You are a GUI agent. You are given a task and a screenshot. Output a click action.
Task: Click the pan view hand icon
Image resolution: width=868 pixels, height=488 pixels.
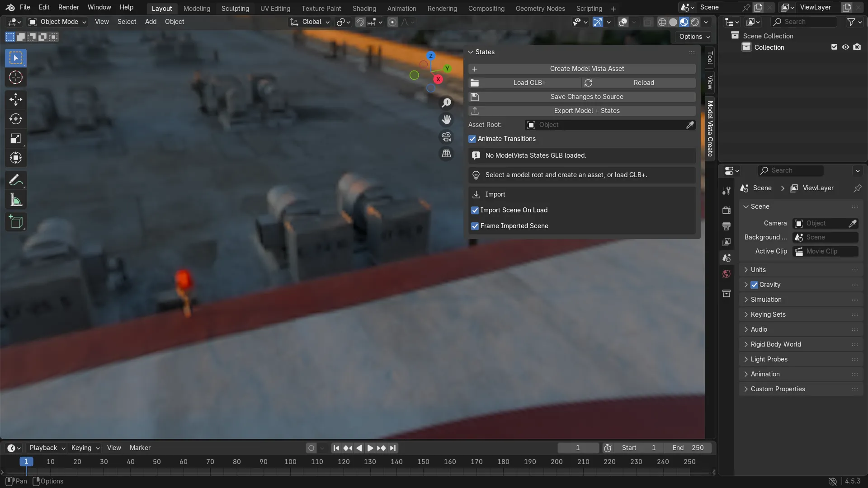coord(446,120)
